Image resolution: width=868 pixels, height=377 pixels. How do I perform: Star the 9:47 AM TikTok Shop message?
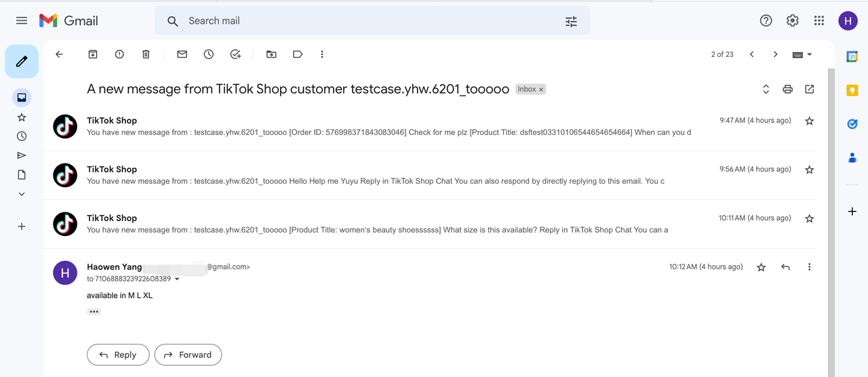click(x=809, y=121)
